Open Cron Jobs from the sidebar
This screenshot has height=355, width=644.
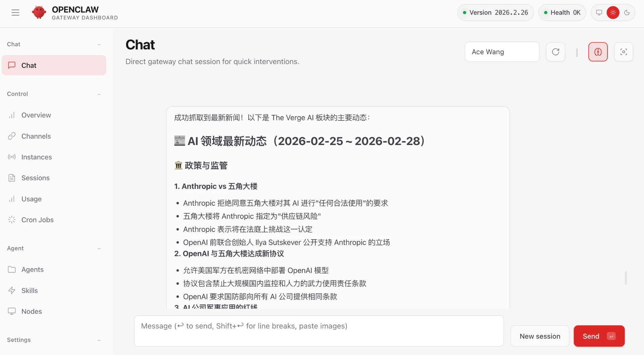click(38, 220)
